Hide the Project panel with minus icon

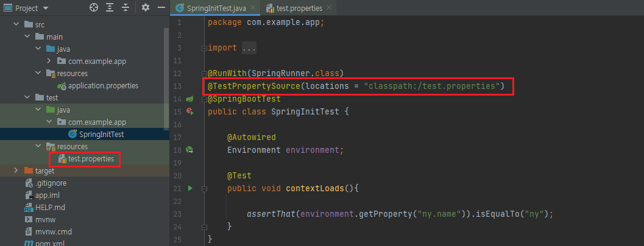click(x=161, y=7)
